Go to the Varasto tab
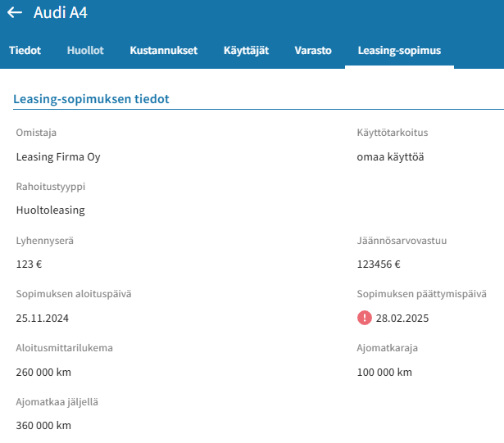Viewport: 504px width, 443px height. click(313, 51)
